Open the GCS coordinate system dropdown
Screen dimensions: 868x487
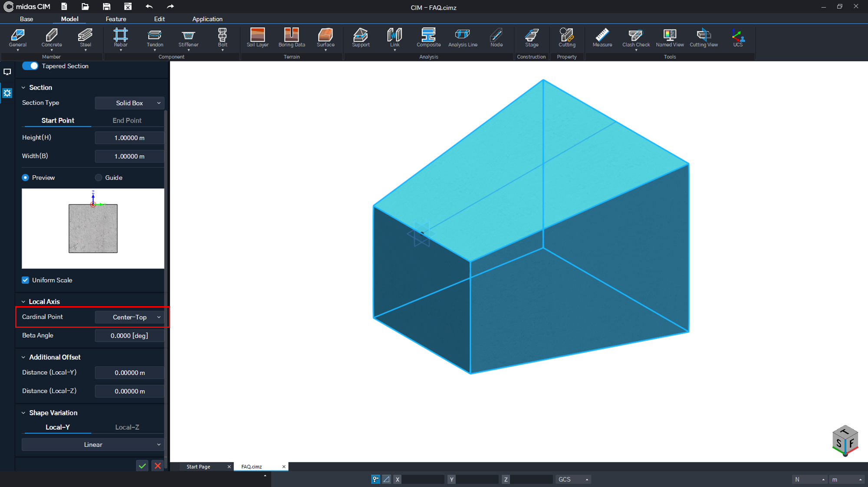click(x=573, y=479)
